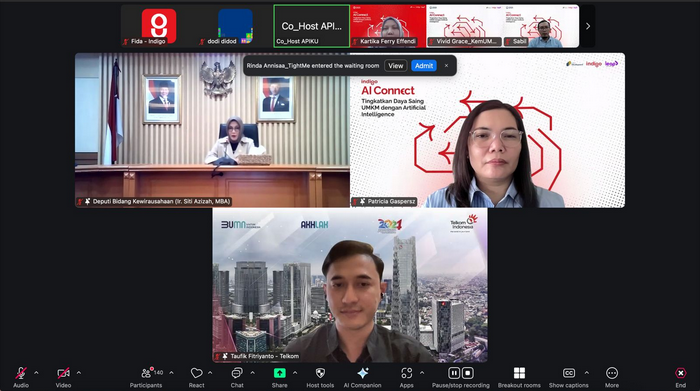Viewport: 700px width, 391px height.
Task: Click the green Share screen icon
Action: (279, 373)
